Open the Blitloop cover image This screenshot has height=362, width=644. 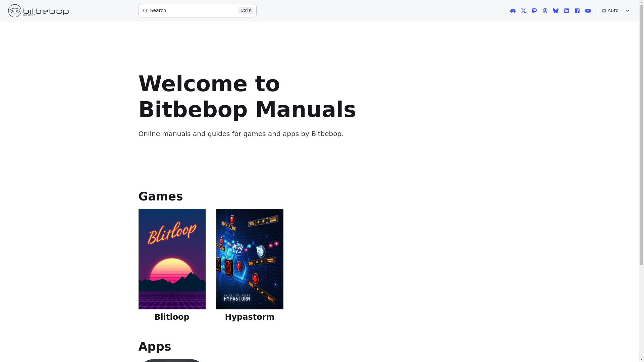(x=172, y=259)
